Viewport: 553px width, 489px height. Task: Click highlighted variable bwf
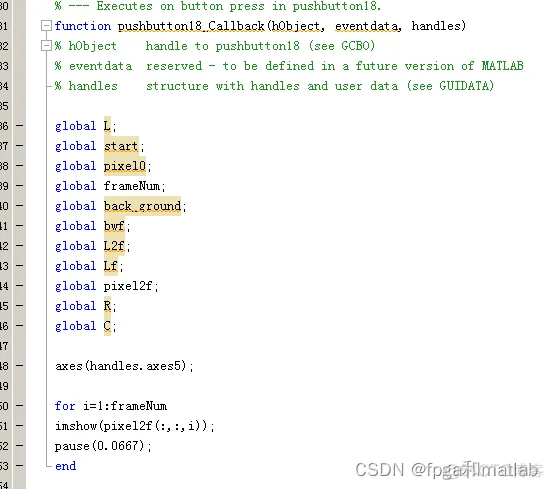pos(114,226)
